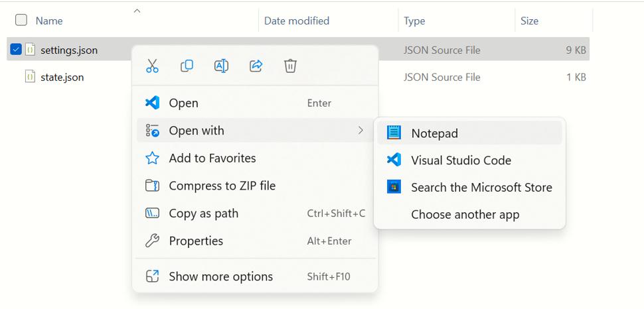Viewport: 644px width, 309px height.
Task: Add settings.json to Favorites
Action: [212, 158]
